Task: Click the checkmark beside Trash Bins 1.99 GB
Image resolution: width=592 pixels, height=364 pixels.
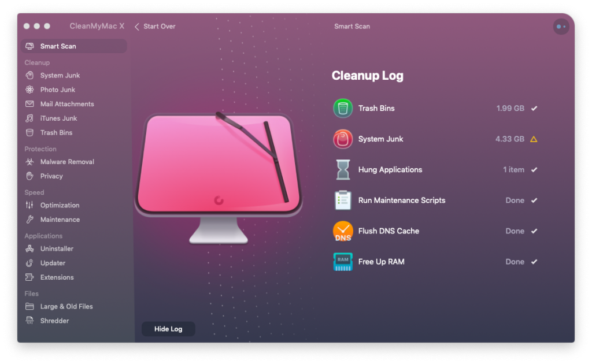Action: (x=534, y=108)
